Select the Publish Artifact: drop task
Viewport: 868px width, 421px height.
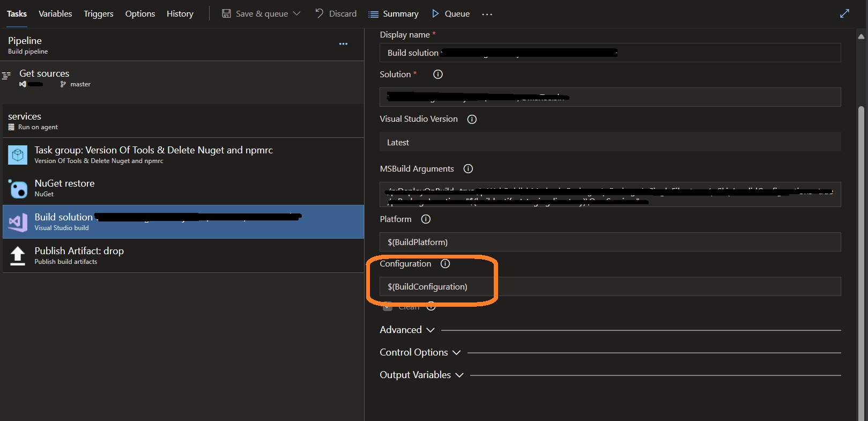[x=182, y=256]
